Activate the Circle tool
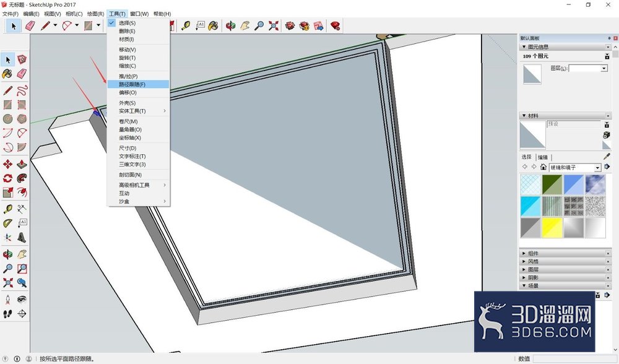 7,118
